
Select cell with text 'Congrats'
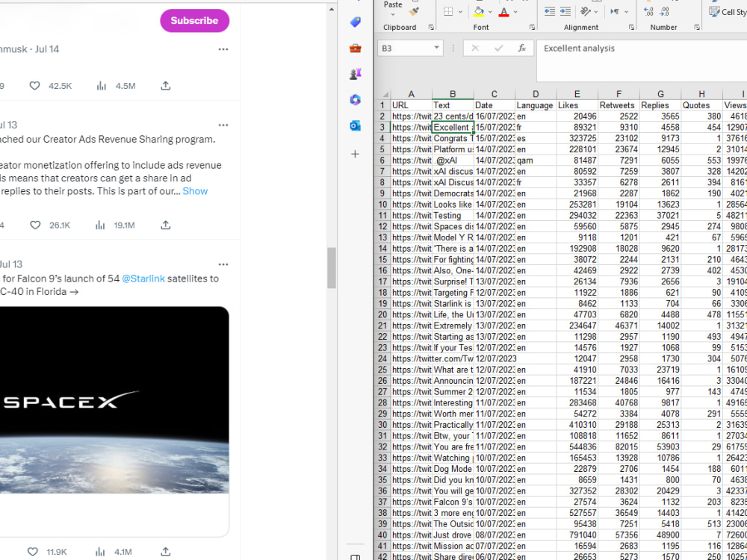[x=453, y=139]
